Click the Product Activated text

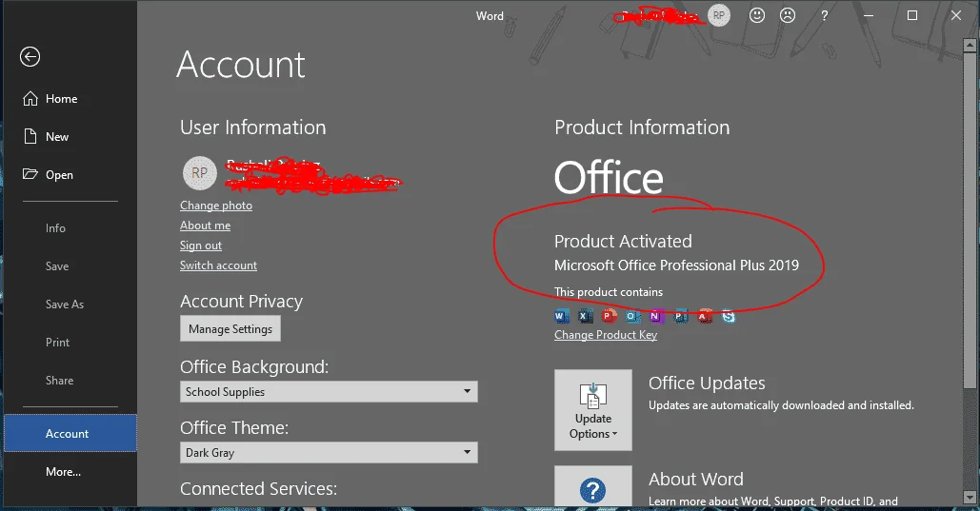(623, 241)
